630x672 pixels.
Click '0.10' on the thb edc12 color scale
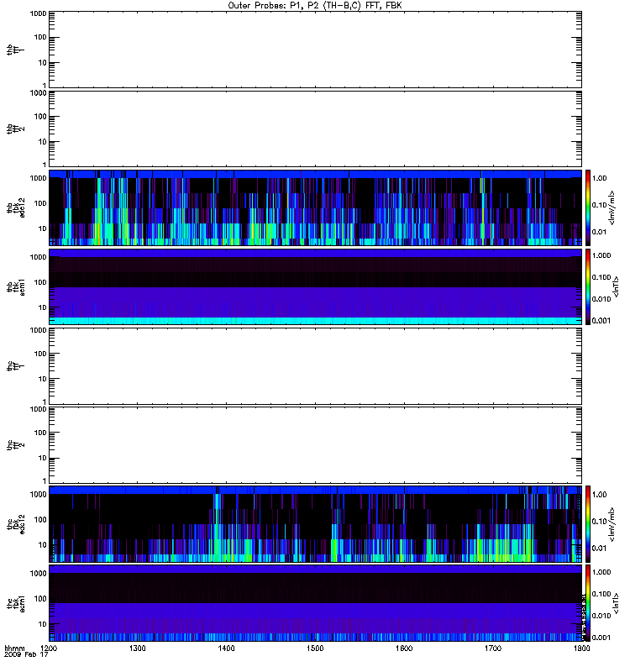(599, 205)
